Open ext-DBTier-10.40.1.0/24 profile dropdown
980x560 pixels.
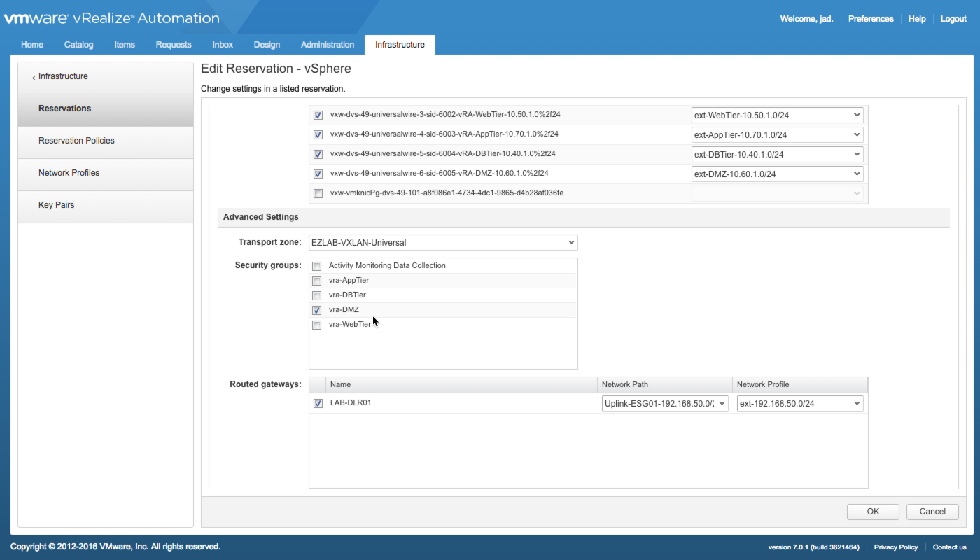tap(777, 154)
